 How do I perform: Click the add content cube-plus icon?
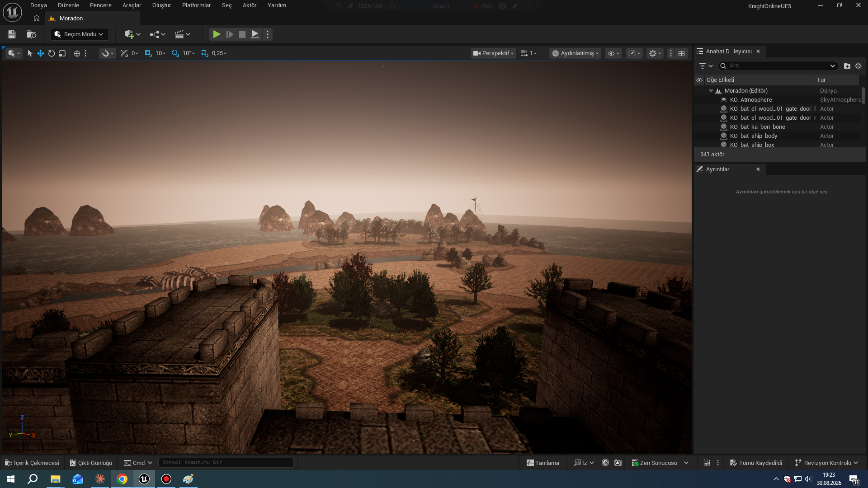(x=132, y=34)
